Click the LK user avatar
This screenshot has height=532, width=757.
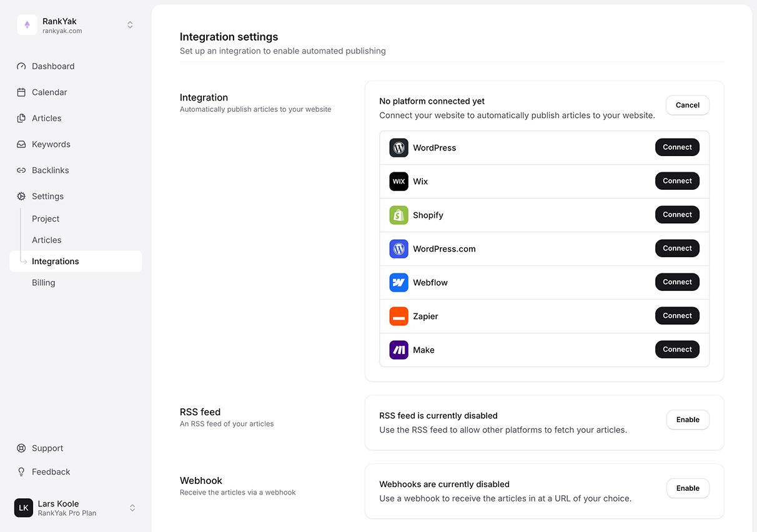click(x=24, y=508)
